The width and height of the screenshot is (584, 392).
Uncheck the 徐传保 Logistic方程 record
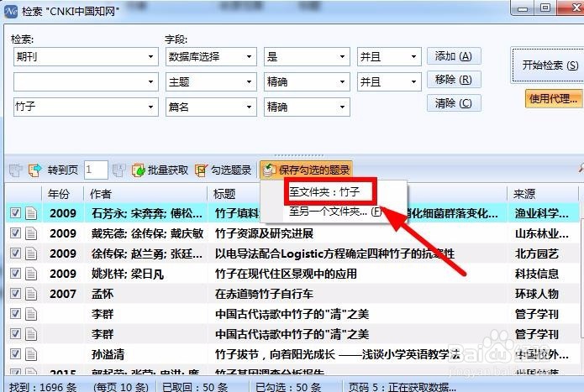15,253
